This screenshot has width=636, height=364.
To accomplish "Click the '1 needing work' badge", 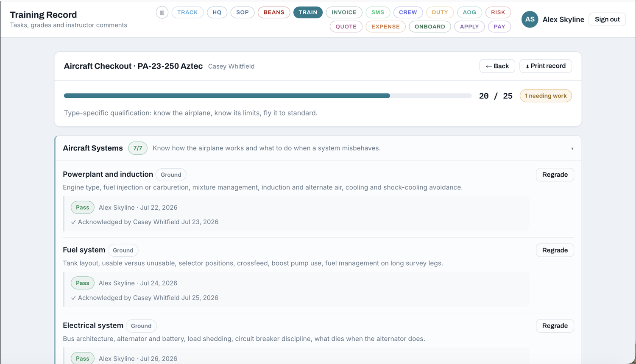I will point(546,96).
